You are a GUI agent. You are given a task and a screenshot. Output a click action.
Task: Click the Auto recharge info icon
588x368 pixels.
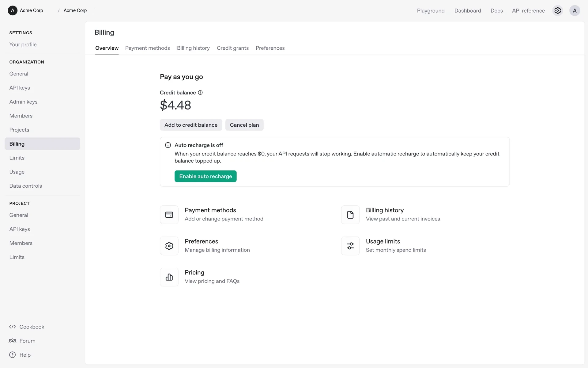coord(168,145)
